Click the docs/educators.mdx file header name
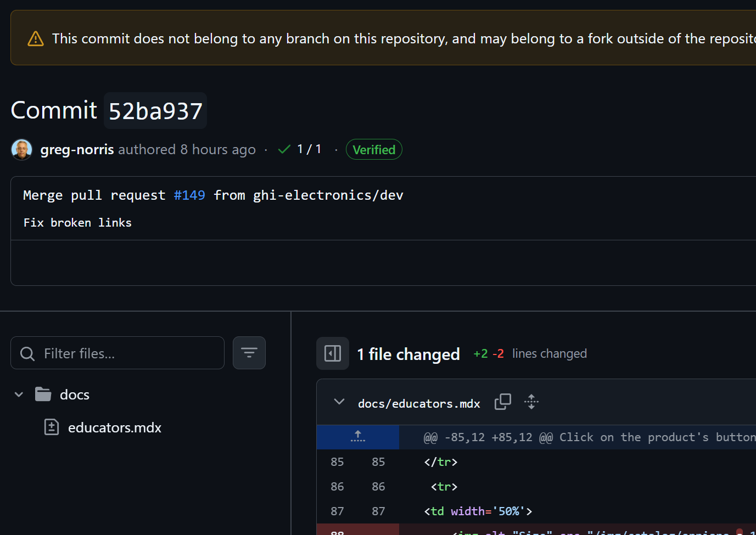756x535 pixels. tap(419, 404)
